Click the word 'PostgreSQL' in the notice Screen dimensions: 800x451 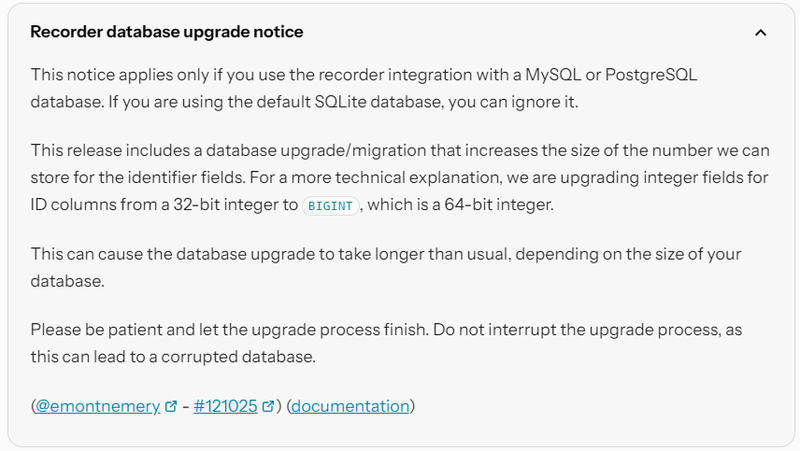coord(651,75)
